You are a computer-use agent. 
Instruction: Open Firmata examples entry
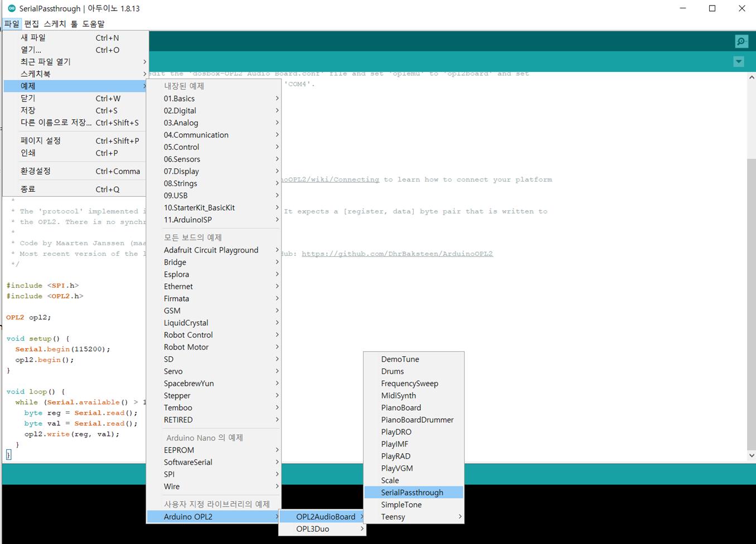[x=214, y=299]
